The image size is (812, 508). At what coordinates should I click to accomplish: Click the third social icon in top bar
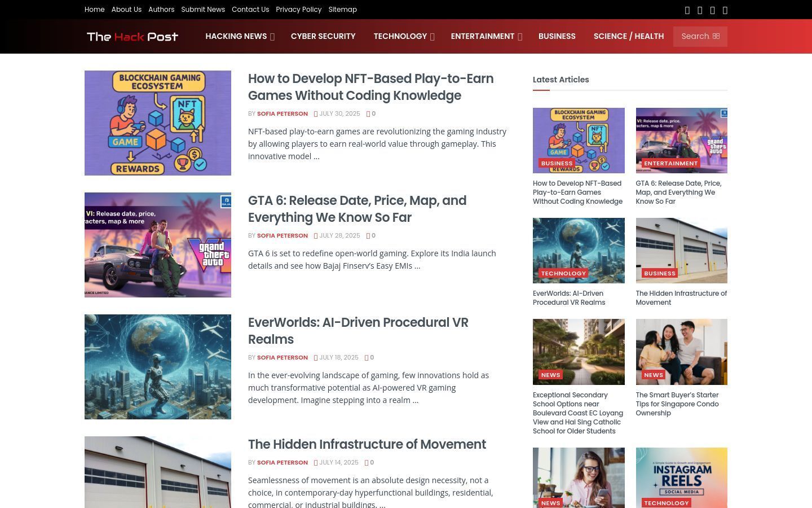[x=713, y=10]
